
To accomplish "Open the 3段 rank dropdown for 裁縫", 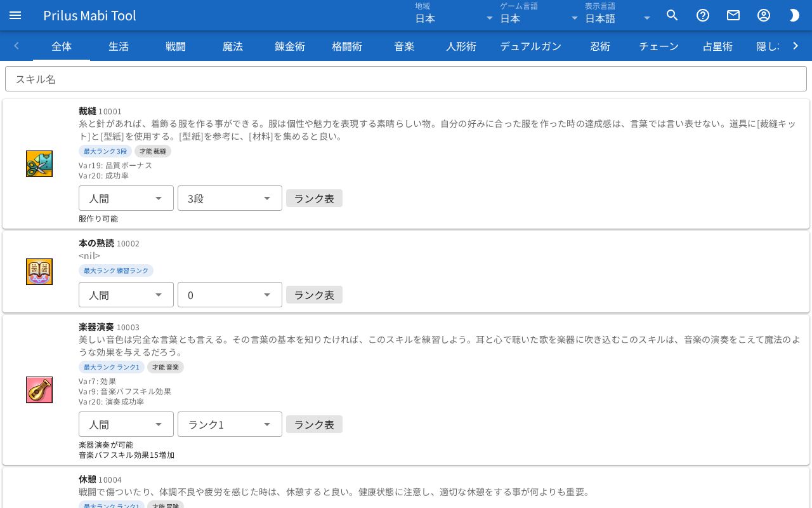I will pyautogui.click(x=230, y=198).
